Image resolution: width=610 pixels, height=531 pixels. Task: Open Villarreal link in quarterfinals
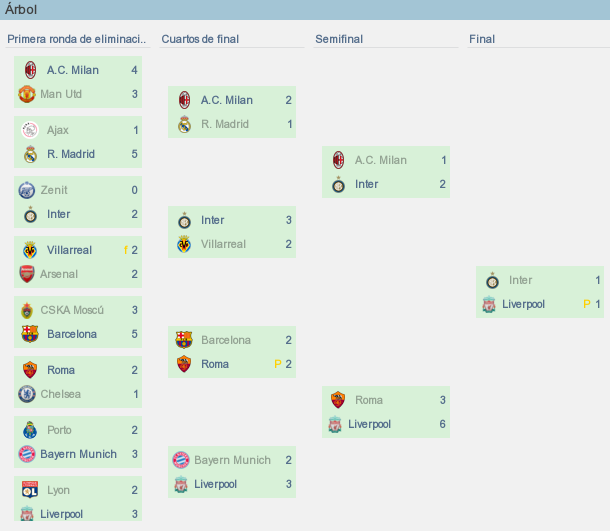click(x=223, y=244)
